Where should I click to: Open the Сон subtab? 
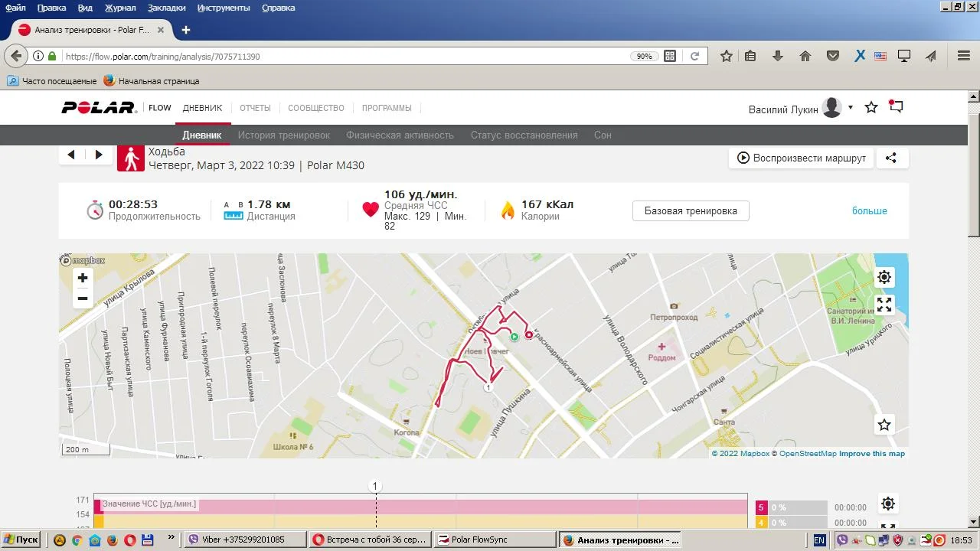point(603,135)
